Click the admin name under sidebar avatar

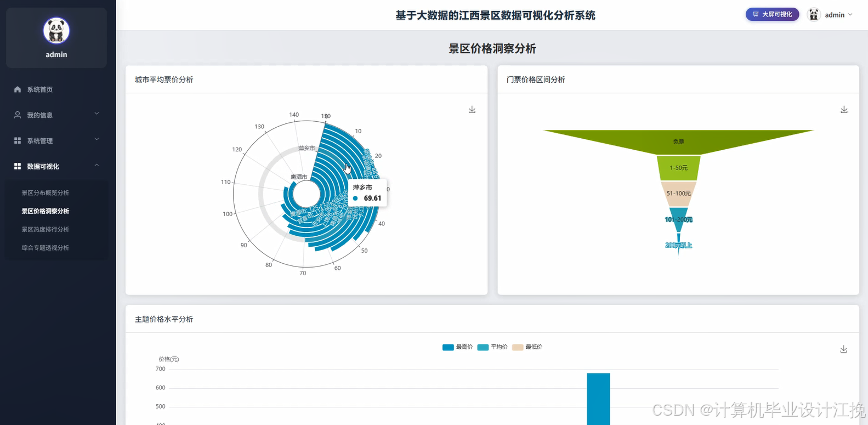click(56, 54)
